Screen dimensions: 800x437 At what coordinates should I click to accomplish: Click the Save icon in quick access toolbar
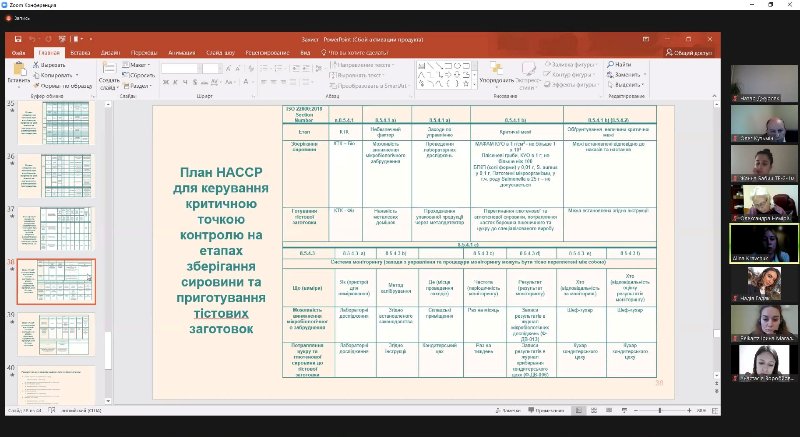coord(18,39)
